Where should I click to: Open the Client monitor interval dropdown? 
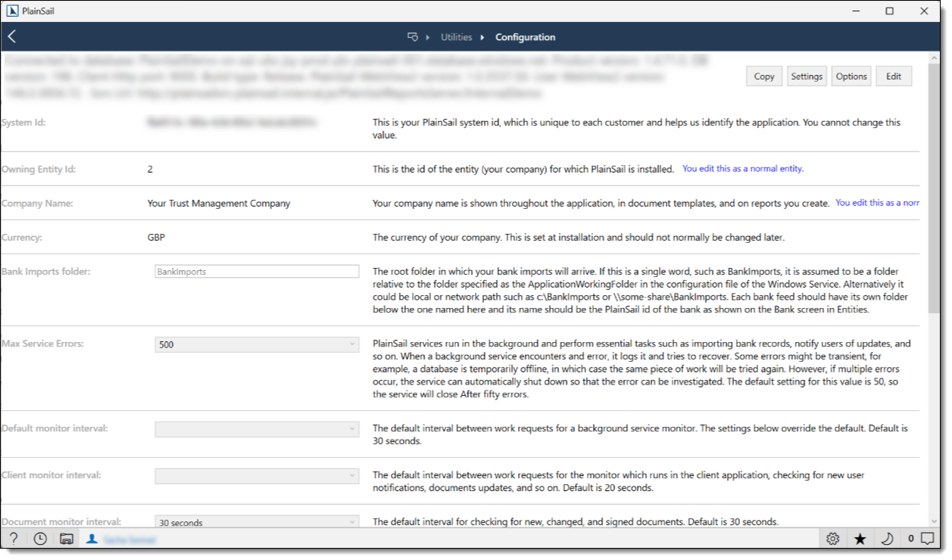tap(352, 475)
